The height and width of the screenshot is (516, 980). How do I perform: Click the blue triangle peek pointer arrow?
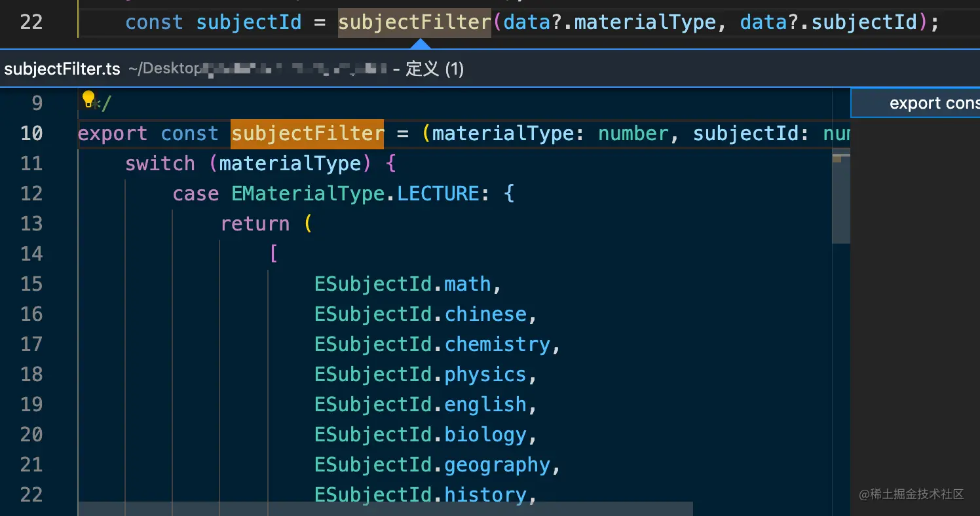419,46
